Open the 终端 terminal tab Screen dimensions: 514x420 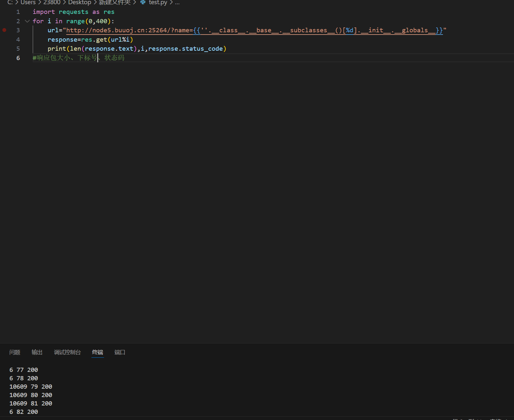98,352
